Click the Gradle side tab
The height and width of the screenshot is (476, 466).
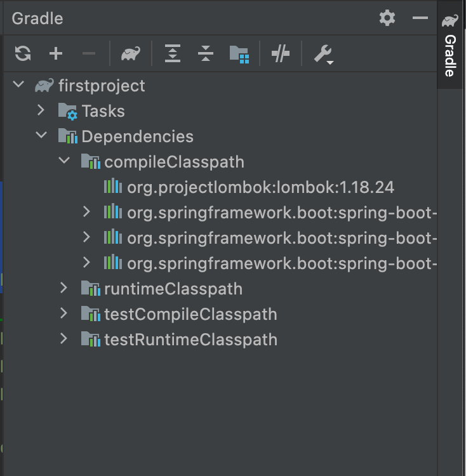[x=450, y=46]
